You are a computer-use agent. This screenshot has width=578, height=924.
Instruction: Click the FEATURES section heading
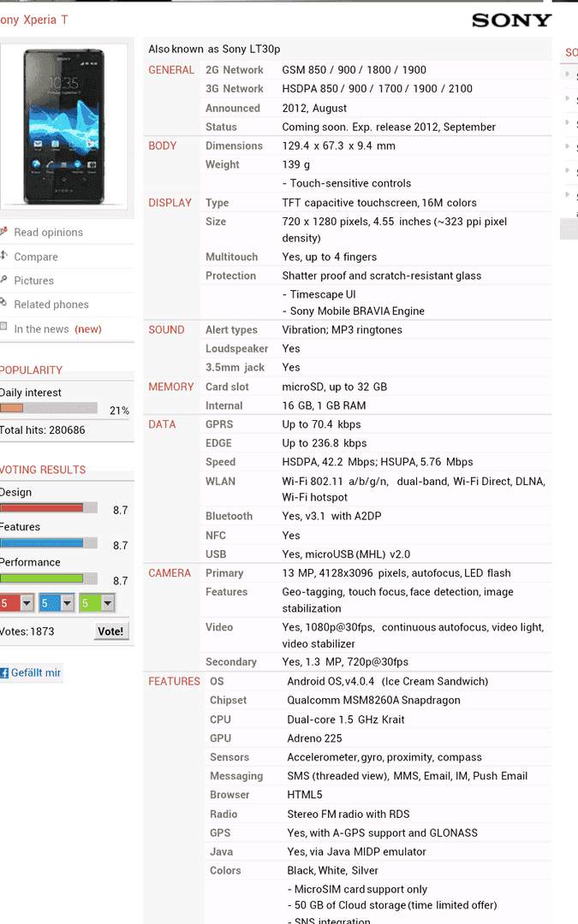coord(174,681)
